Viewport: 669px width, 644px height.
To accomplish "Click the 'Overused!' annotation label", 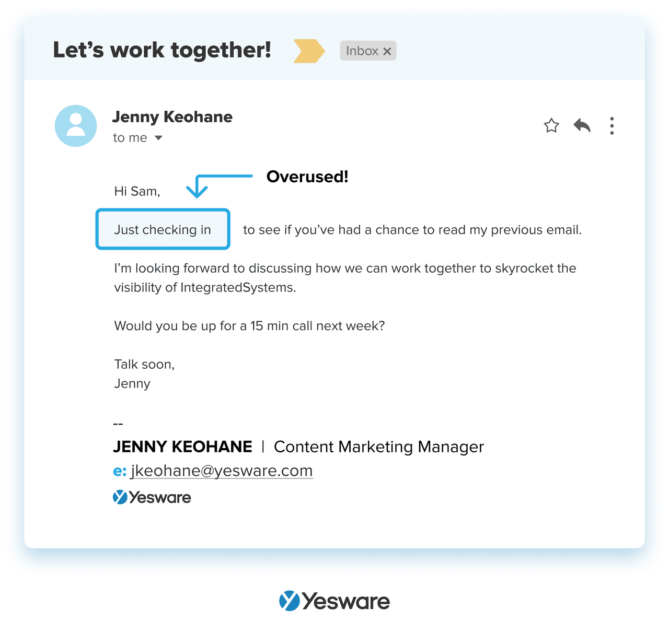I will point(307,177).
